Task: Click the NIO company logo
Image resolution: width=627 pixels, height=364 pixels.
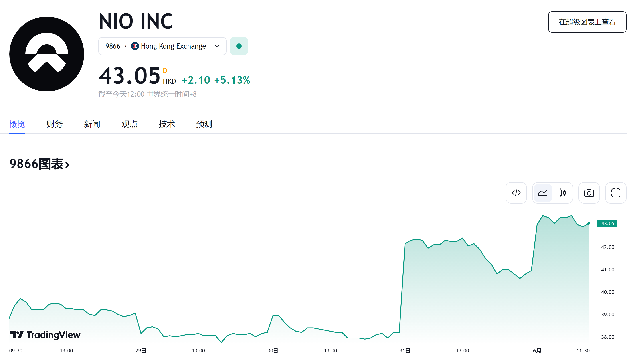Action: click(x=47, y=54)
